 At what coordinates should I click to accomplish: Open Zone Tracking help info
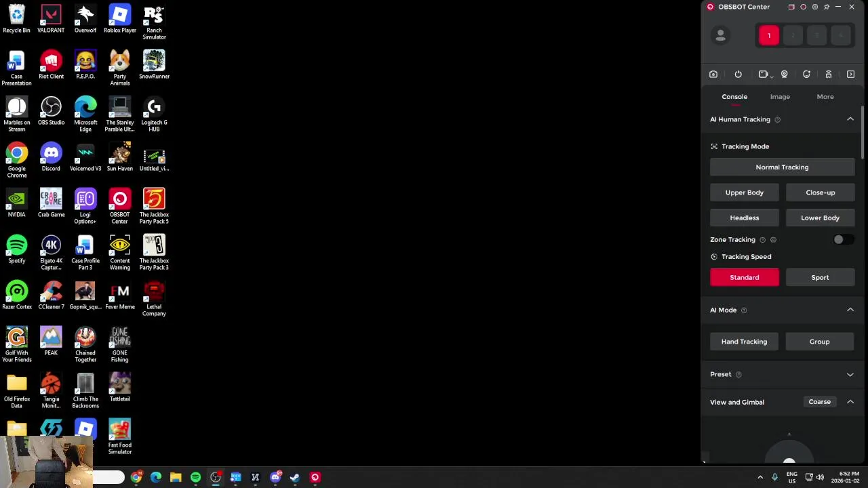pos(762,240)
